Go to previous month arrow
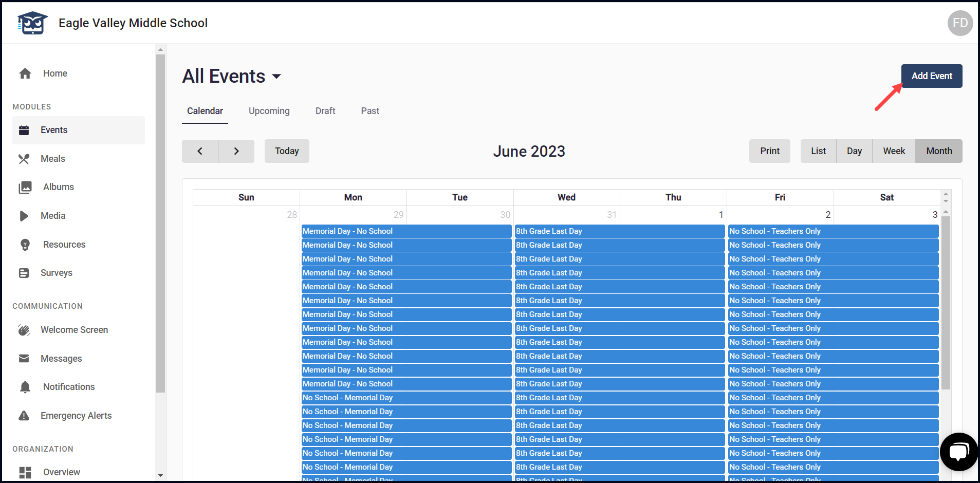This screenshot has height=483, width=980. 200,151
